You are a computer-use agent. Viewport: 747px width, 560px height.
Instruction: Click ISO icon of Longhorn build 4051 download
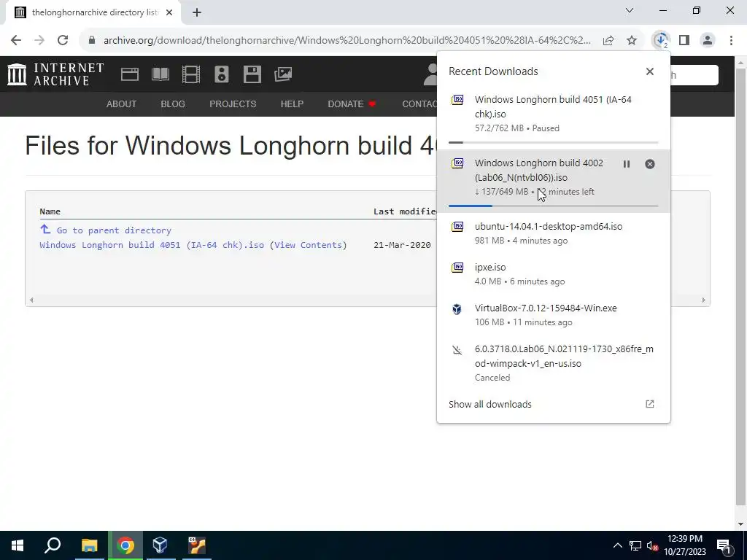457,100
